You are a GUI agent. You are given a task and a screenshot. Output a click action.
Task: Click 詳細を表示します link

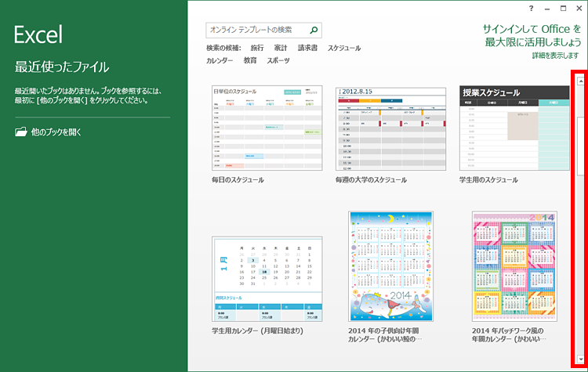555,56
